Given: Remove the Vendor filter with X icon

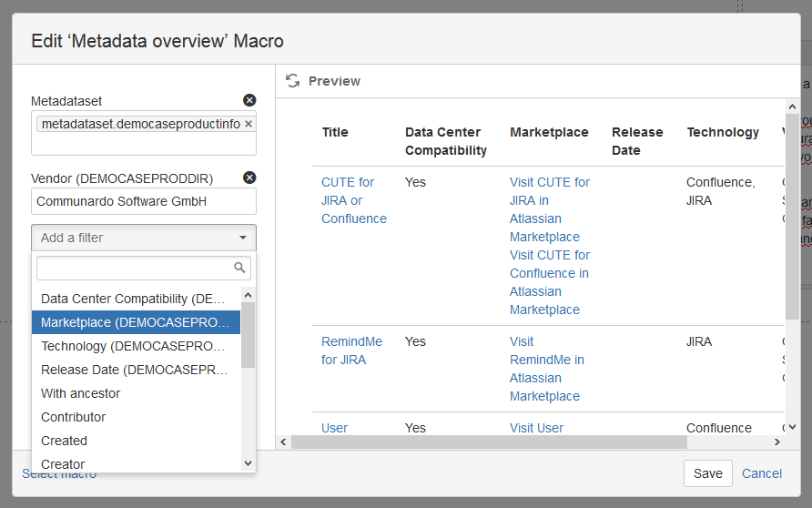Looking at the screenshot, I should (249, 178).
